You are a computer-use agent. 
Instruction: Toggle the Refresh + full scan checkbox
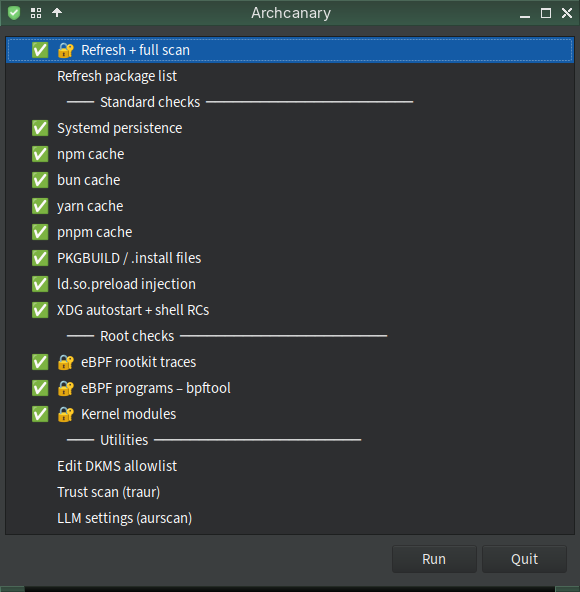click(x=40, y=50)
